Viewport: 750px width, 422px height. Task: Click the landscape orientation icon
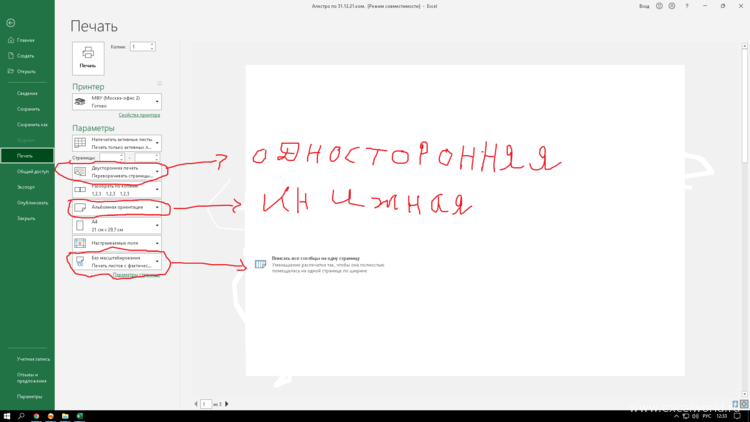pyautogui.click(x=80, y=207)
